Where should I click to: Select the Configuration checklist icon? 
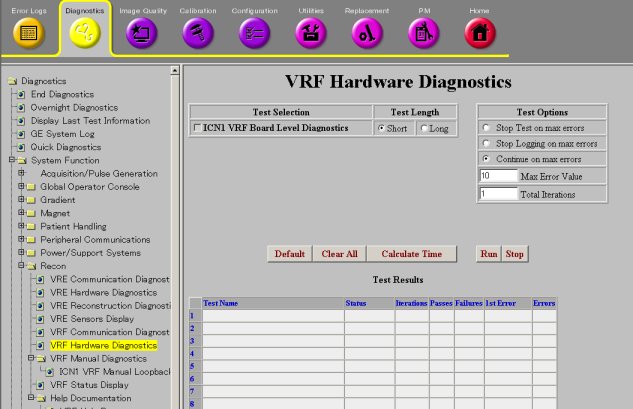click(254, 32)
